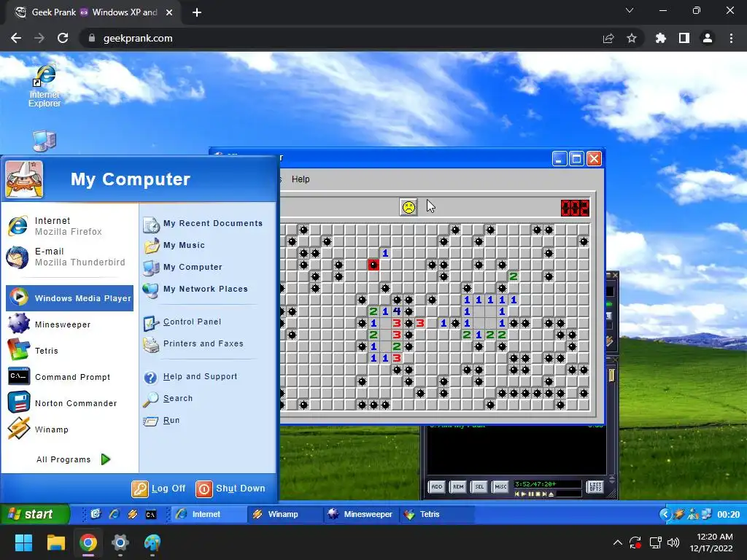Launch Minesweeper from the start menu
Screen dimensions: 747x560
tap(69, 324)
